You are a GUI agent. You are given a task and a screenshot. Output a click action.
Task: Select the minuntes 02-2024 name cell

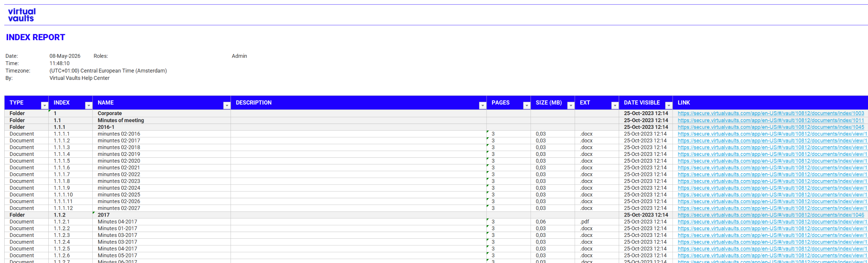click(161, 188)
